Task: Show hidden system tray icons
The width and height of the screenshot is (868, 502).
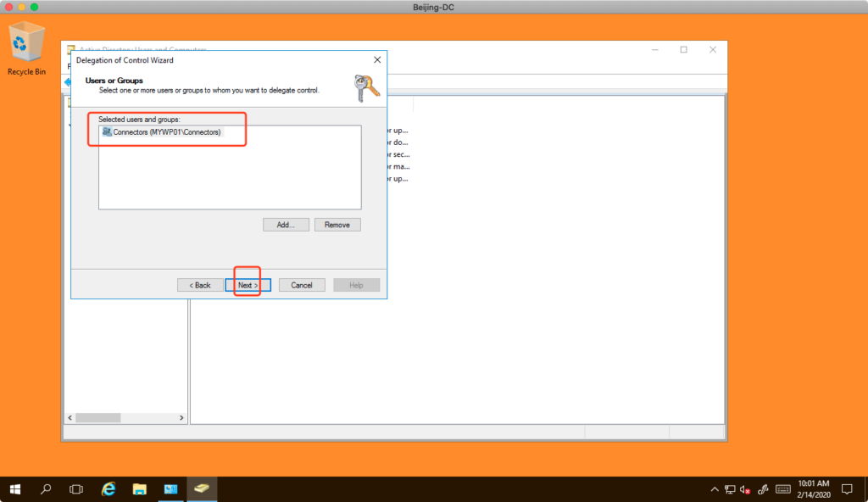Action: [x=714, y=489]
